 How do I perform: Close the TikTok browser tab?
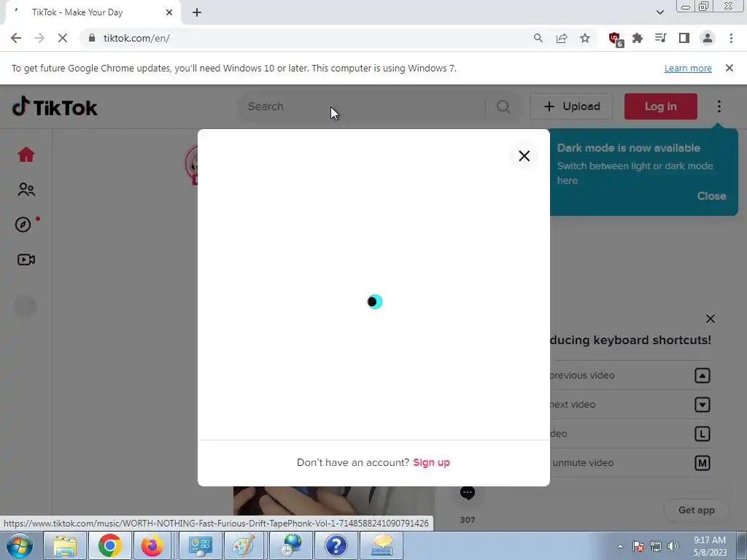(x=169, y=12)
